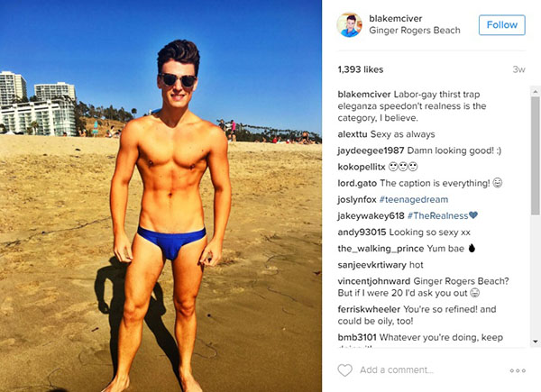Open jaydeegee1987 commenter profile

click(x=371, y=150)
